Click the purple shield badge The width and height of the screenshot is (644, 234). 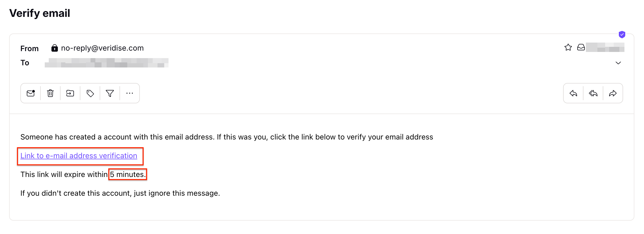click(x=622, y=35)
